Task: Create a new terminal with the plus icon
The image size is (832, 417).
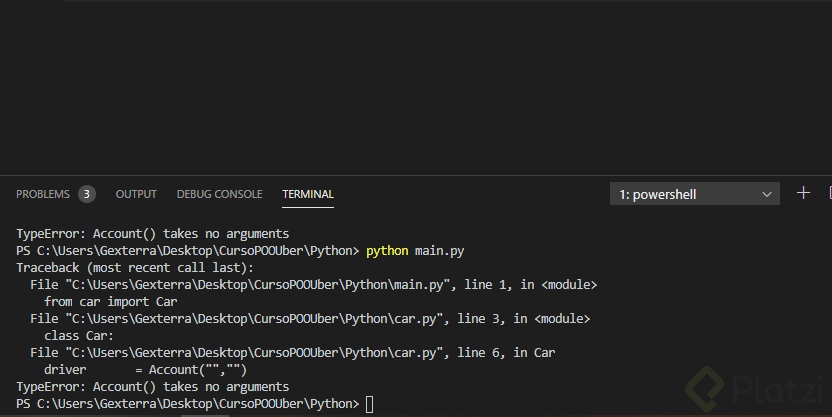Action: pos(803,193)
